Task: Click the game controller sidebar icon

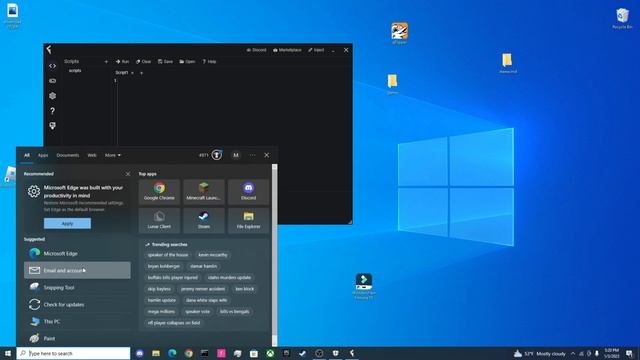Action: (x=52, y=81)
